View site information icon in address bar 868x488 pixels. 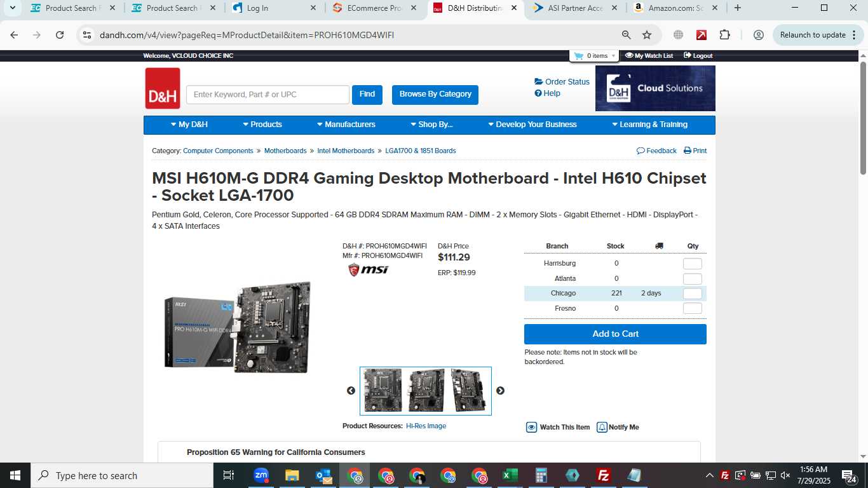coord(87,35)
